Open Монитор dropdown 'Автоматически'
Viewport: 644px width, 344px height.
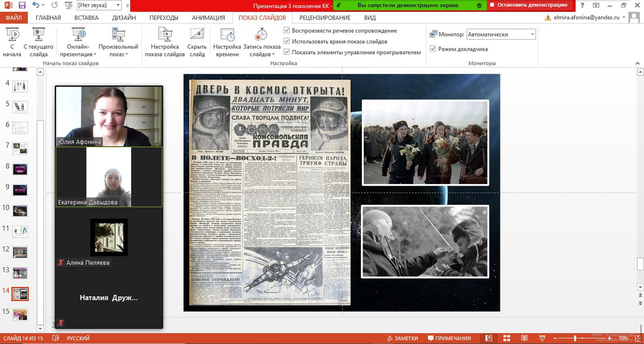pyautogui.click(x=501, y=34)
